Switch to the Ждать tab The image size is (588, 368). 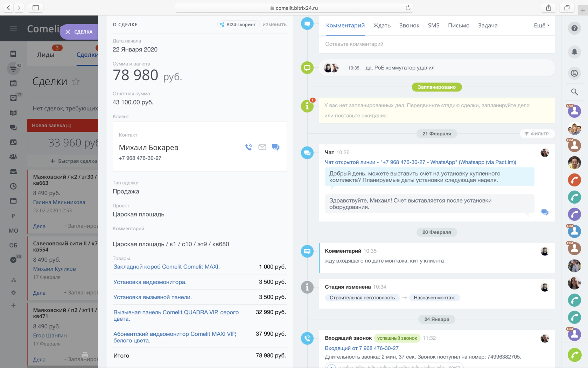pyautogui.click(x=382, y=25)
